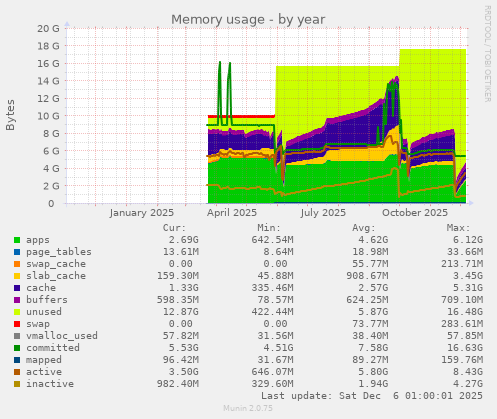Click the slab_cache max value '3.45G'
Viewport: 497px width, 419px height.
point(468,276)
